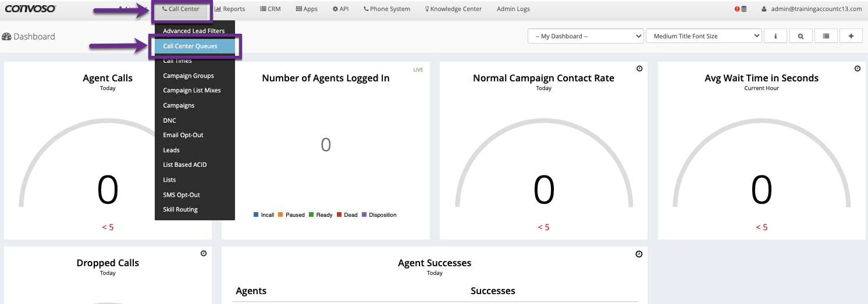
Task: Click the clock icon on Normal Campaign Contact Rate
Action: click(x=639, y=69)
